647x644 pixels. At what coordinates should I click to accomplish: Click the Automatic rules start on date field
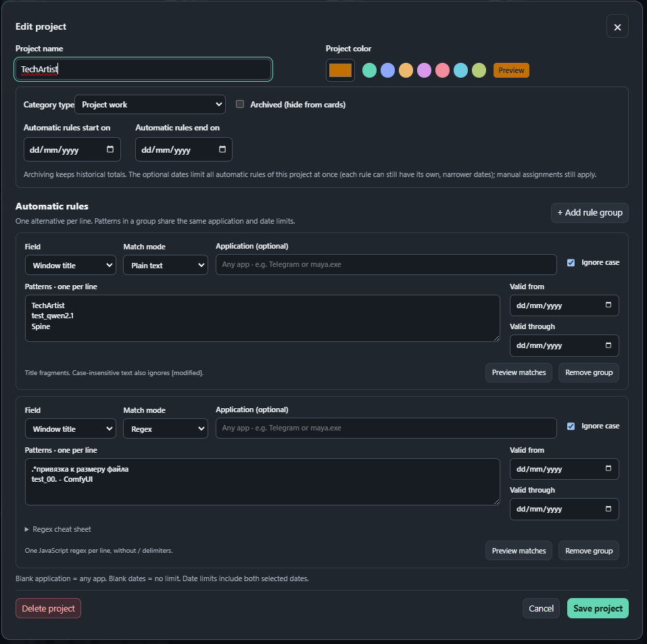72,149
